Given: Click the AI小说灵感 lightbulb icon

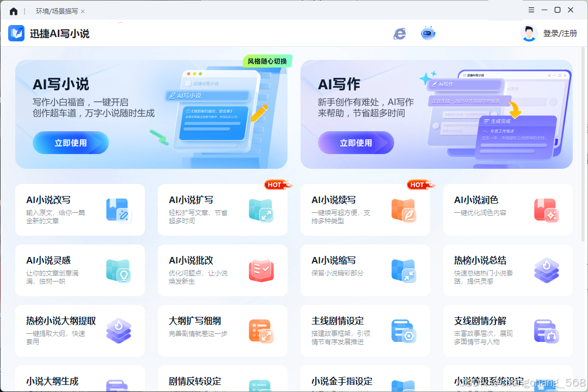Looking at the screenshot, I should tap(119, 271).
